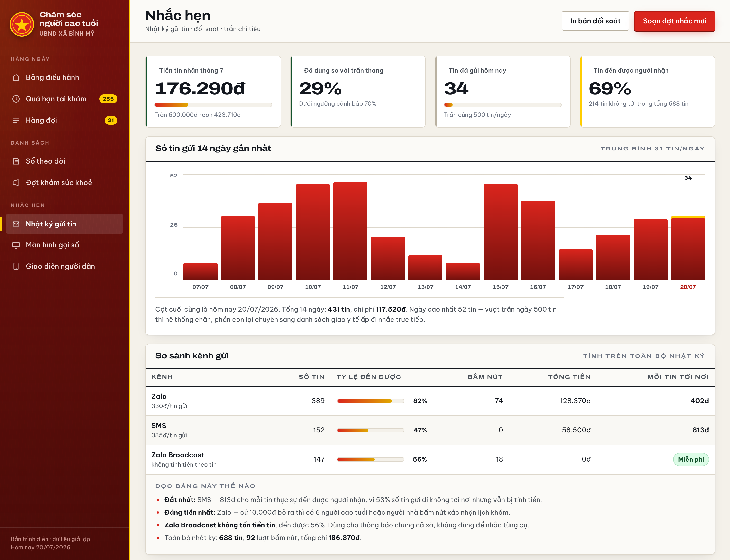Click the monitor icon for Màn hình gọi số
The image size is (730, 560).
(x=16, y=245)
